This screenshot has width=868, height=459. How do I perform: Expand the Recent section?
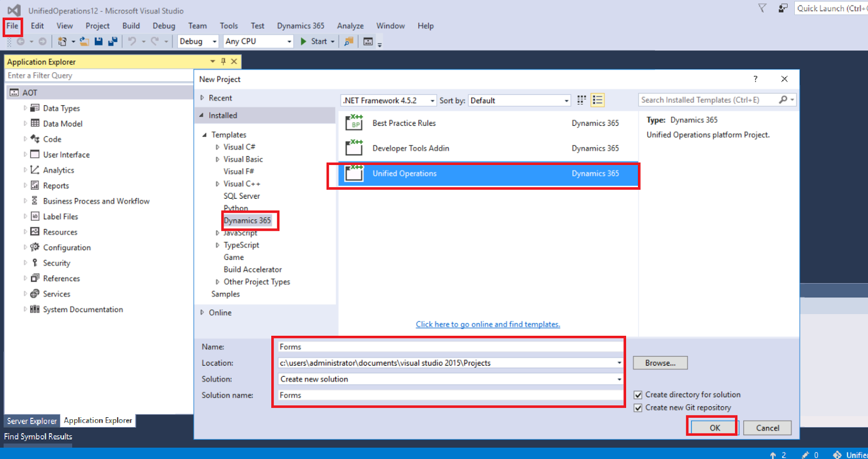[x=202, y=98]
